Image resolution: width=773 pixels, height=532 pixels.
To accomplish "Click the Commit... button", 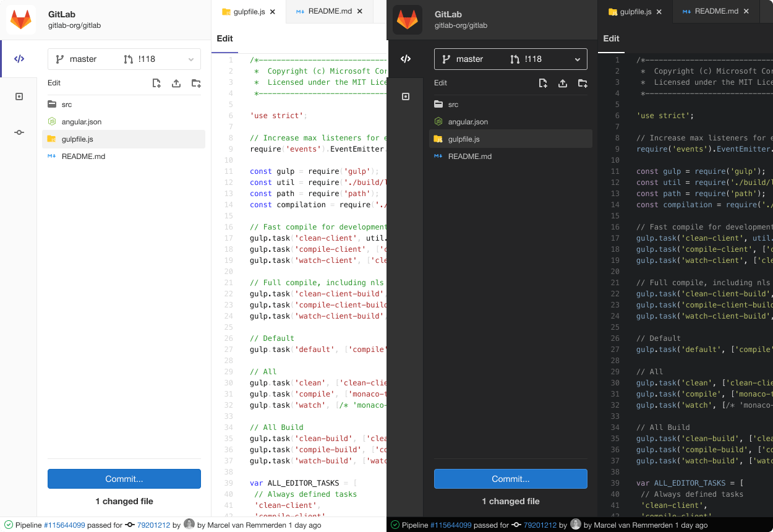I will click(x=124, y=478).
